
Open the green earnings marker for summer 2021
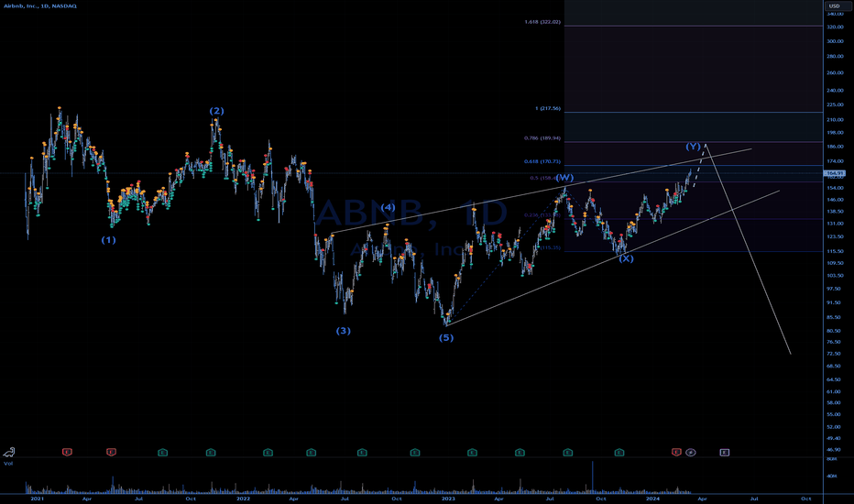[x=163, y=453]
